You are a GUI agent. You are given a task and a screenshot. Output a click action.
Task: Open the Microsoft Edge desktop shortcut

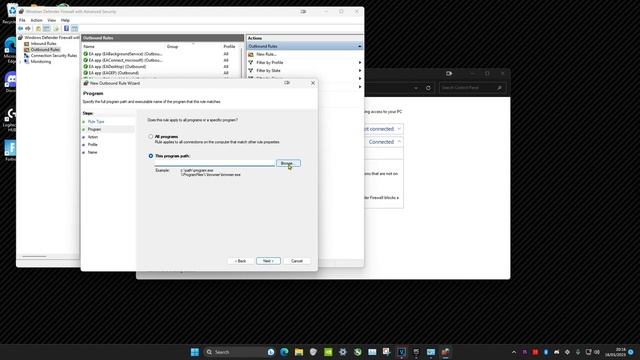pyautogui.click(x=10, y=50)
